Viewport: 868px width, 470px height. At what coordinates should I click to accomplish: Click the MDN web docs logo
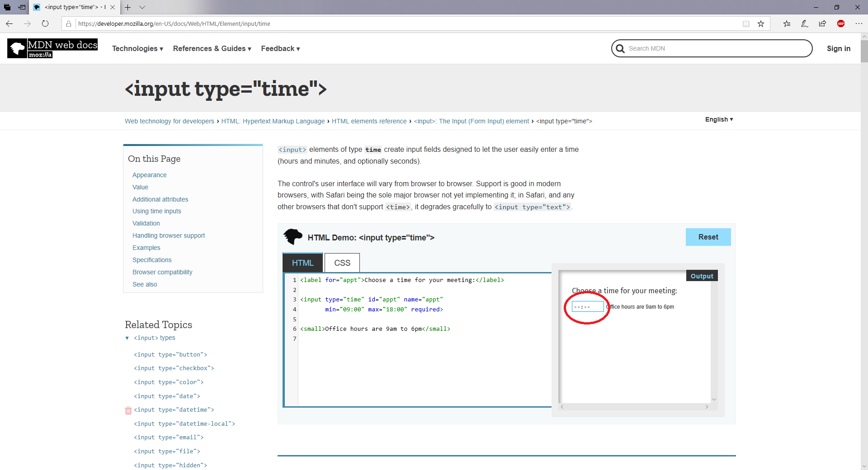(52, 48)
